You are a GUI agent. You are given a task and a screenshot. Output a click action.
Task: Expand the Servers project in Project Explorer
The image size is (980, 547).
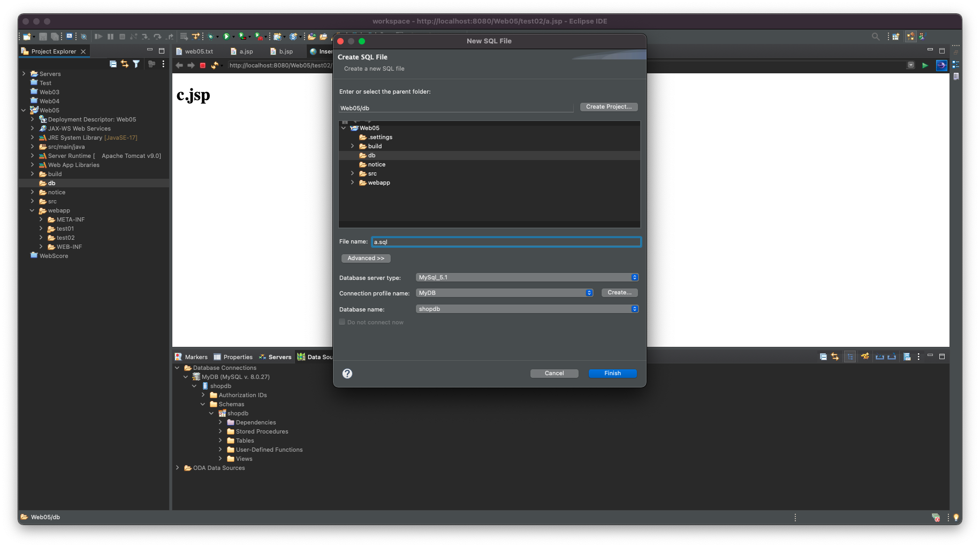24,74
